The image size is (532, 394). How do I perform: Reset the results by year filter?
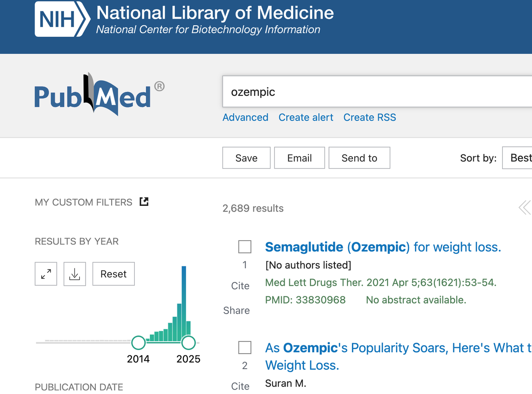click(113, 274)
